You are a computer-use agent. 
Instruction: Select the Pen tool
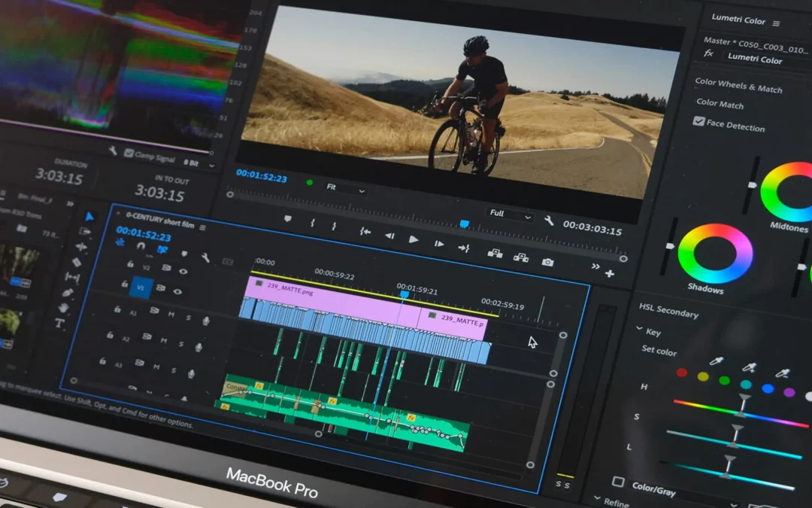(68, 292)
